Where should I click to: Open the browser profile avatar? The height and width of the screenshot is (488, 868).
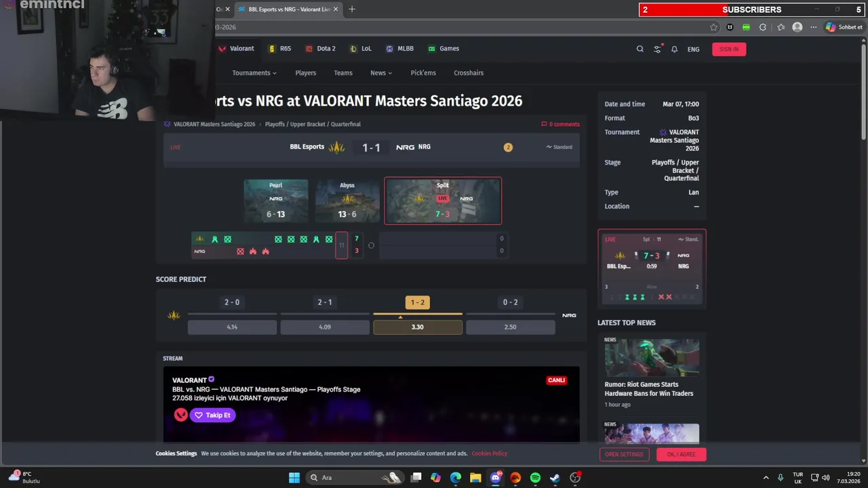click(797, 27)
